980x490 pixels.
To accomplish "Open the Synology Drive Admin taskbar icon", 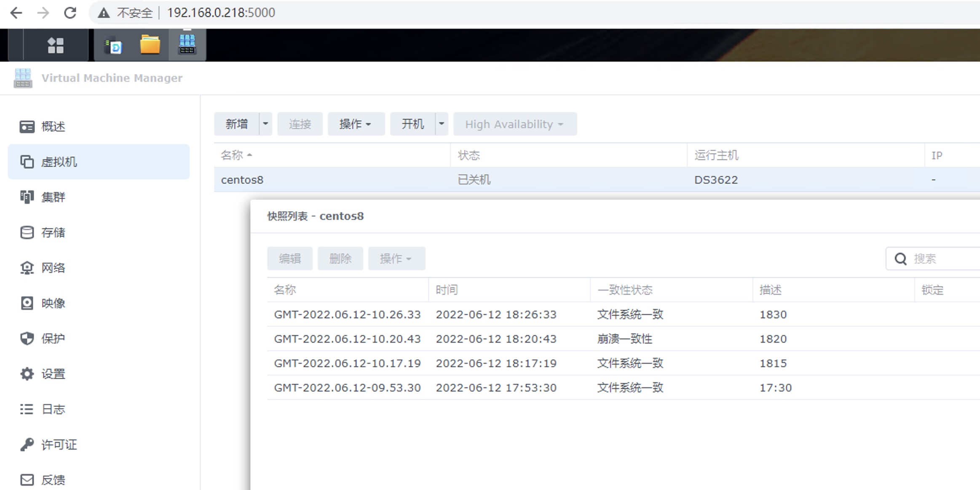I will pos(113,45).
